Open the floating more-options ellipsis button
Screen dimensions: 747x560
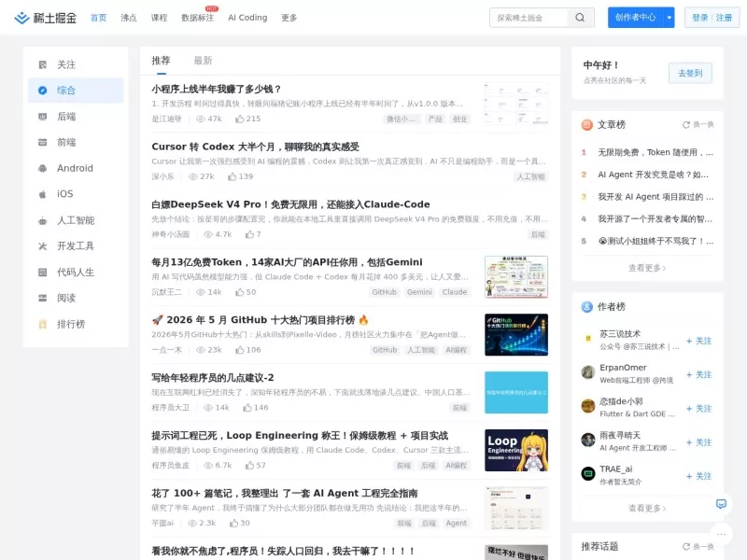721,534
